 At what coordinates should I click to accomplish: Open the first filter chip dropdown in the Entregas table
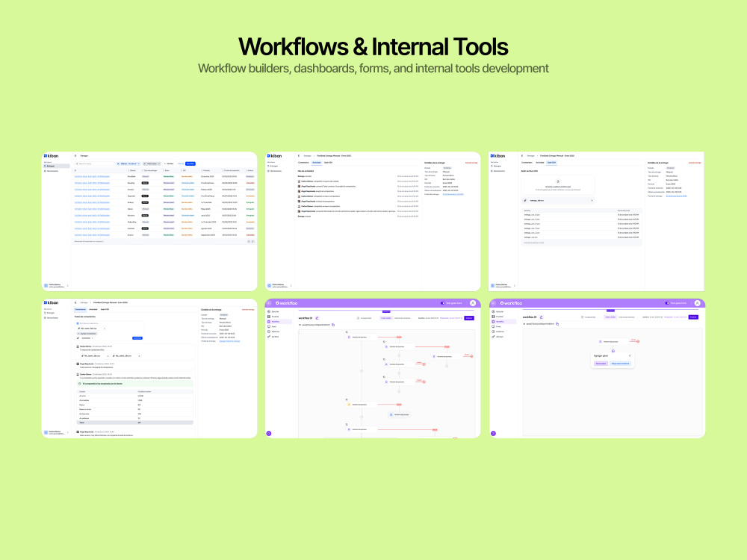(x=139, y=164)
